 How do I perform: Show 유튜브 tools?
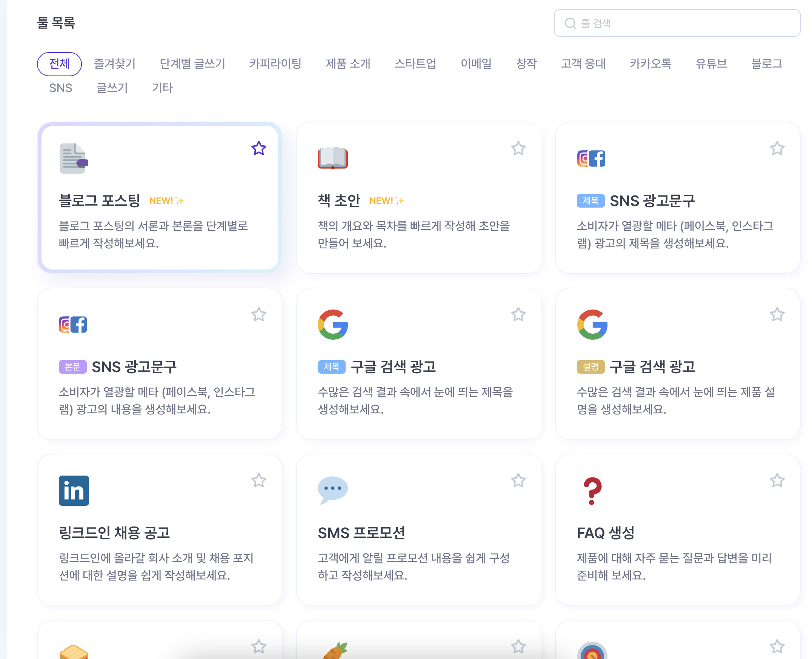point(711,64)
